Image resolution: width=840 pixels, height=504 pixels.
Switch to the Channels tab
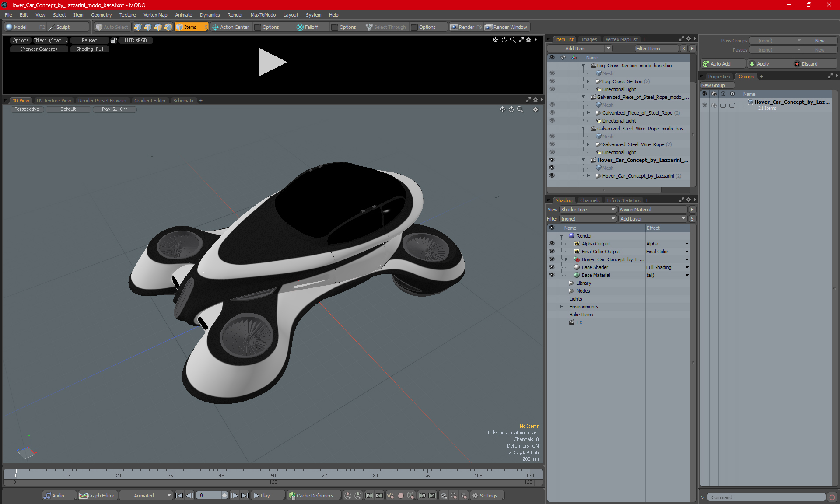pyautogui.click(x=590, y=200)
